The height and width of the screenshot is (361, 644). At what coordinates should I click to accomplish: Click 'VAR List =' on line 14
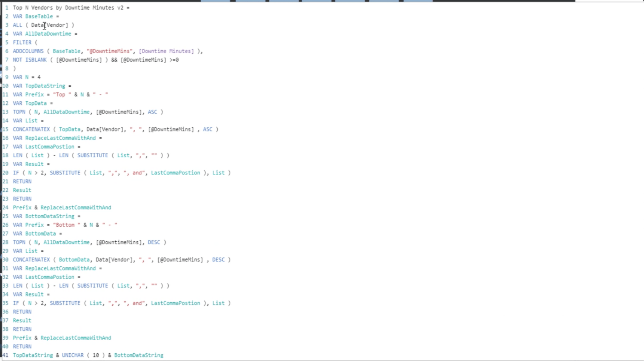(x=28, y=121)
